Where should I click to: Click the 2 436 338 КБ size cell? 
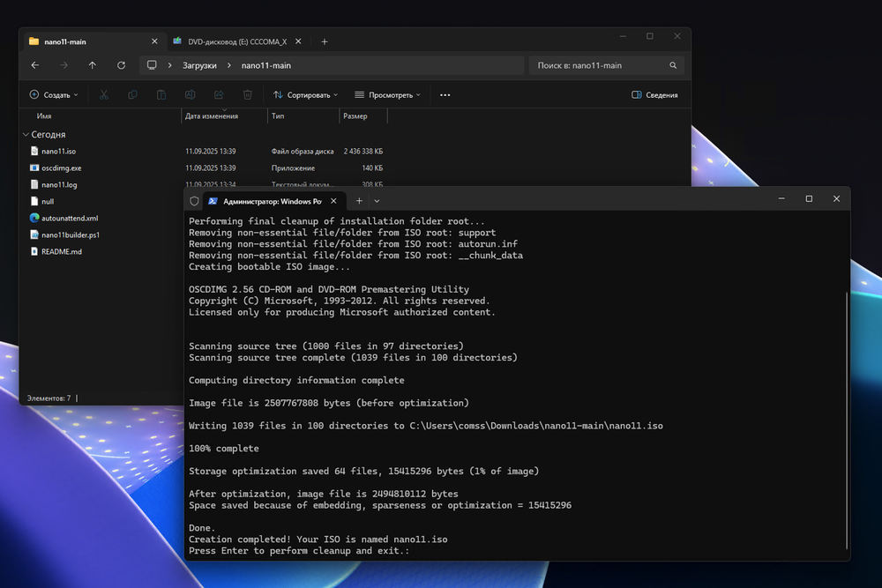tap(363, 152)
